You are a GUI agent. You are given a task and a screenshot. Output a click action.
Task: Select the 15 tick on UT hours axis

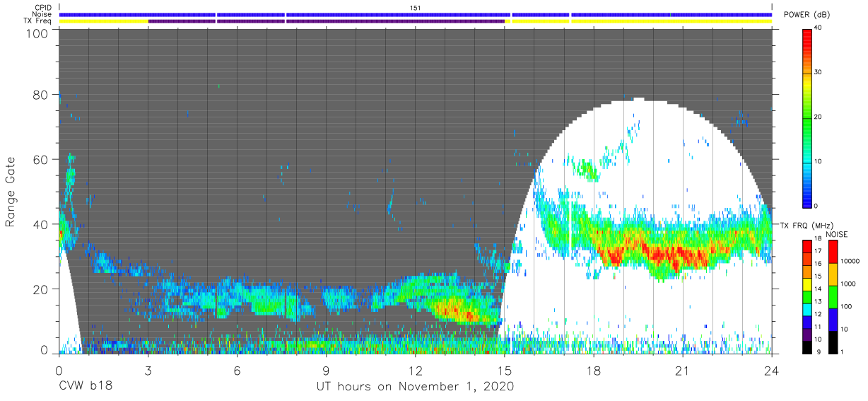[504, 370]
